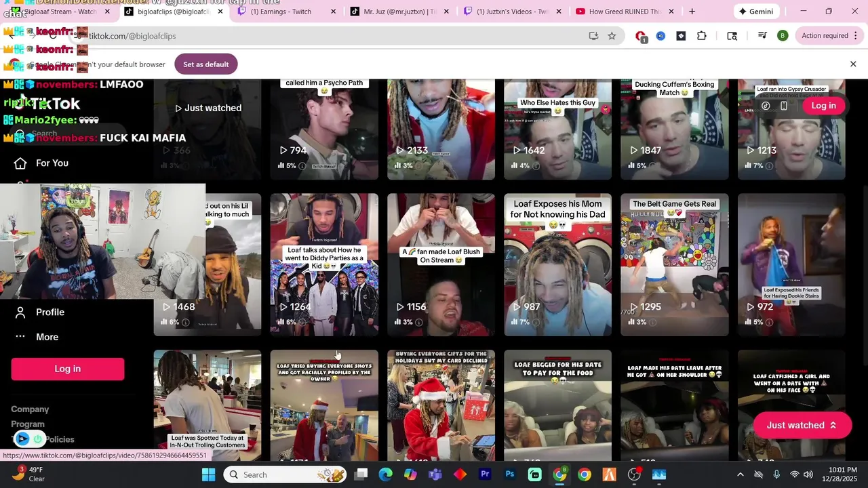This screenshot has height=488, width=868.
Task: Open the Google Lens search icon in toolbar
Action: 732,36
